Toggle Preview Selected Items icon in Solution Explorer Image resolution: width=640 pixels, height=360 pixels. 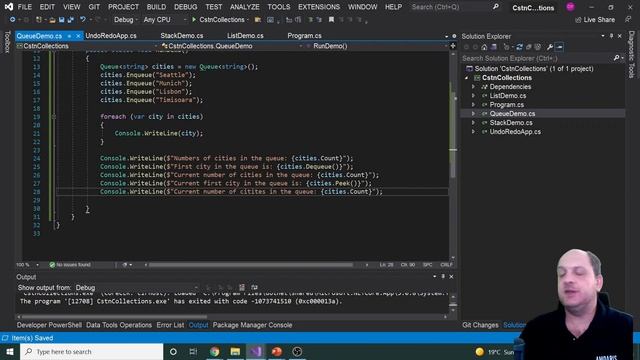559,47
